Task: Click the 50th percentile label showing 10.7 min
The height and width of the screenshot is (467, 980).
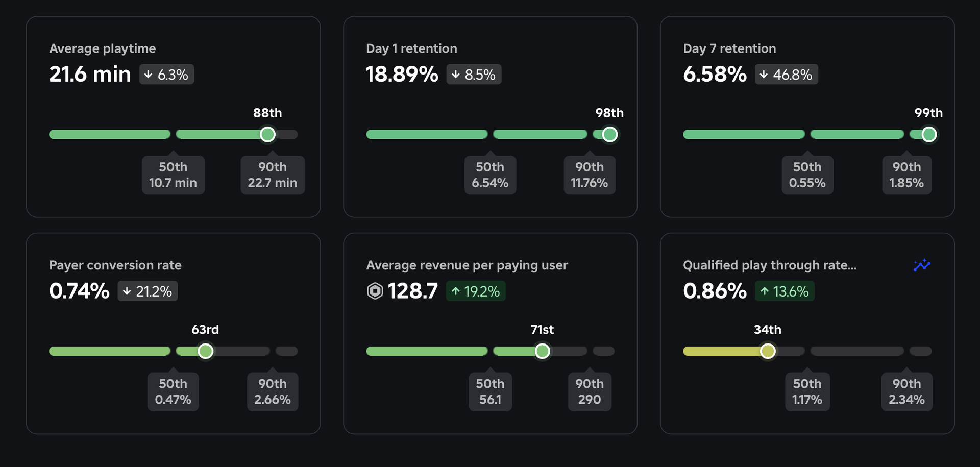Action: point(173,175)
